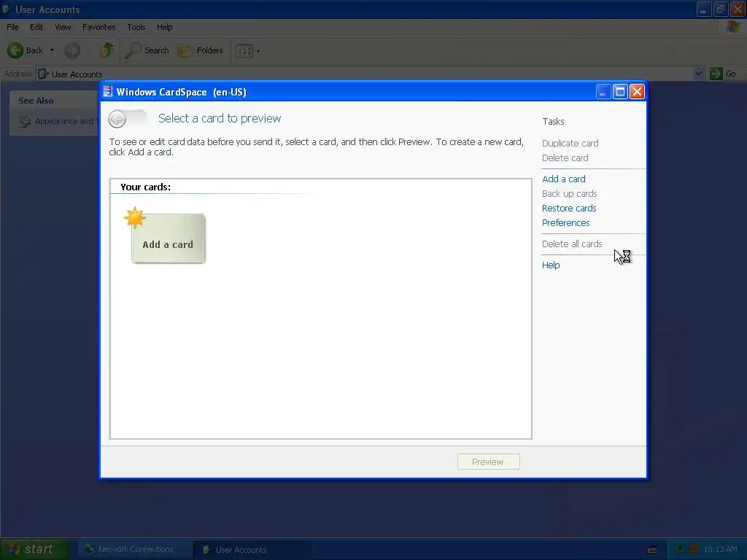Open Help menu in User Accounts
The width and height of the screenshot is (747, 560).
[164, 27]
